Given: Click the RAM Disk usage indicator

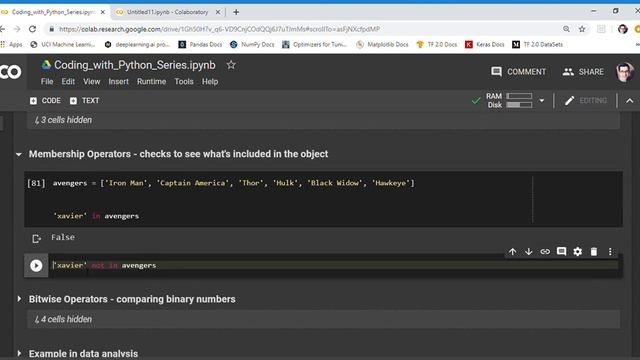Looking at the screenshot, I should [x=509, y=100].
